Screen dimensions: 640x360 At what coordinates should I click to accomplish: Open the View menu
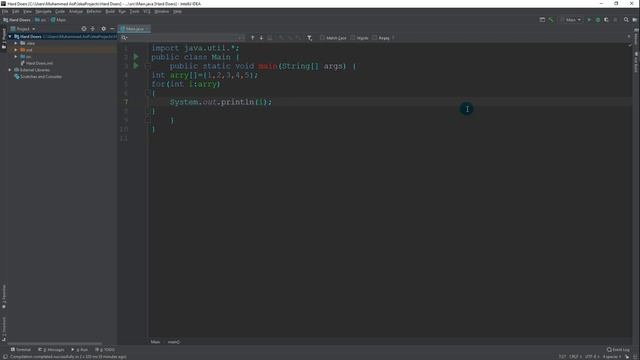coord(27,11)
